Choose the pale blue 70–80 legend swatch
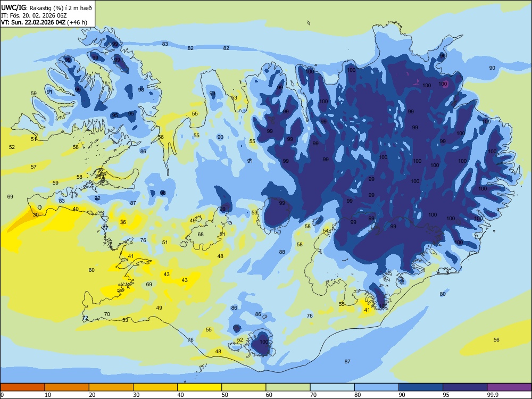Image resolution: width=532 pixels, height=399 pixels. (332, 387)
